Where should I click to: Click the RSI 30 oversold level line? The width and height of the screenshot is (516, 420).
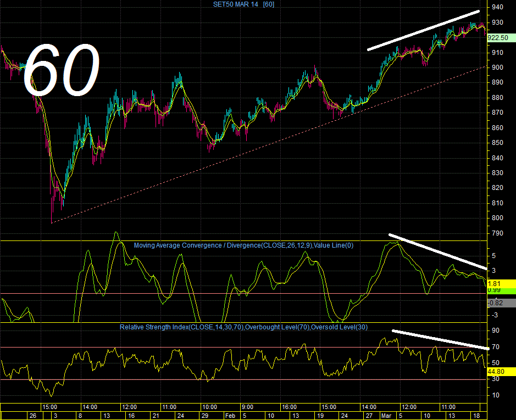pos(243,379)
